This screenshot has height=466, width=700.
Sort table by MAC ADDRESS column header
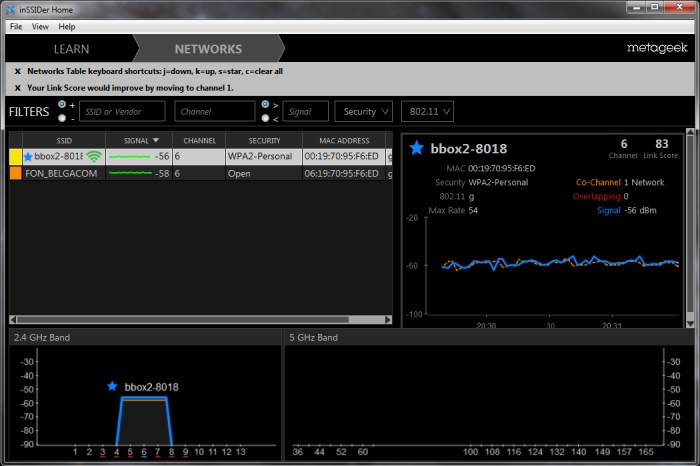(344, 141)
